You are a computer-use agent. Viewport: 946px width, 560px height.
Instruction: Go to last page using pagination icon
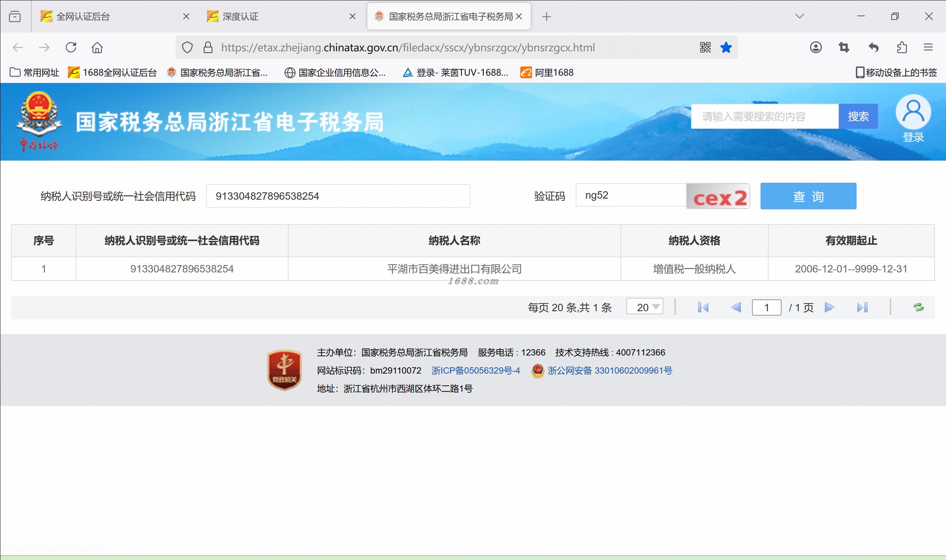(862, 307)
